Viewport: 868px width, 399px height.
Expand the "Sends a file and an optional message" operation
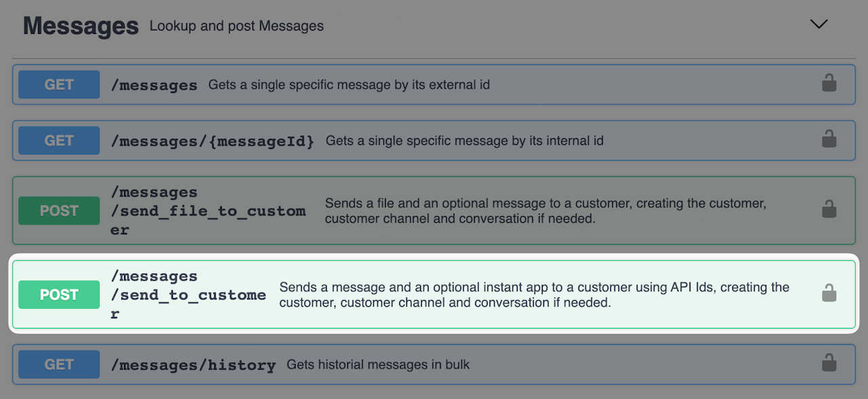point(545,211)
